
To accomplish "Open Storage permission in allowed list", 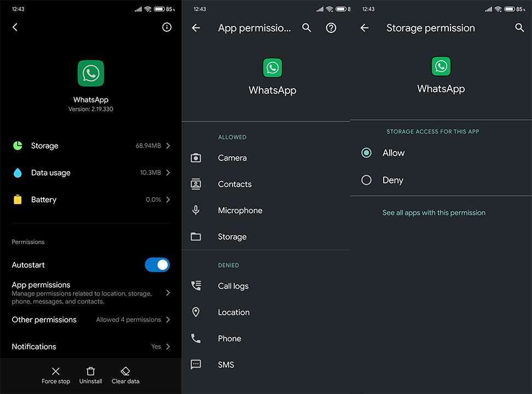I will tap(265, 236).
